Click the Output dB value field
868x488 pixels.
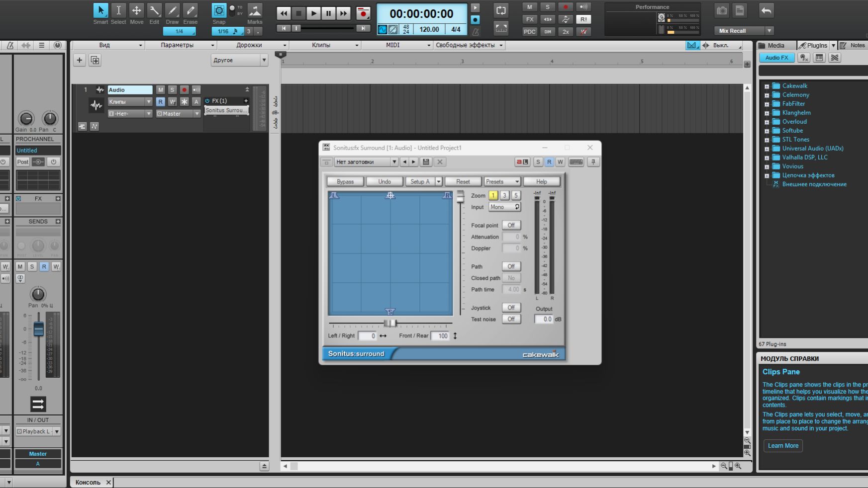(544, 319)
